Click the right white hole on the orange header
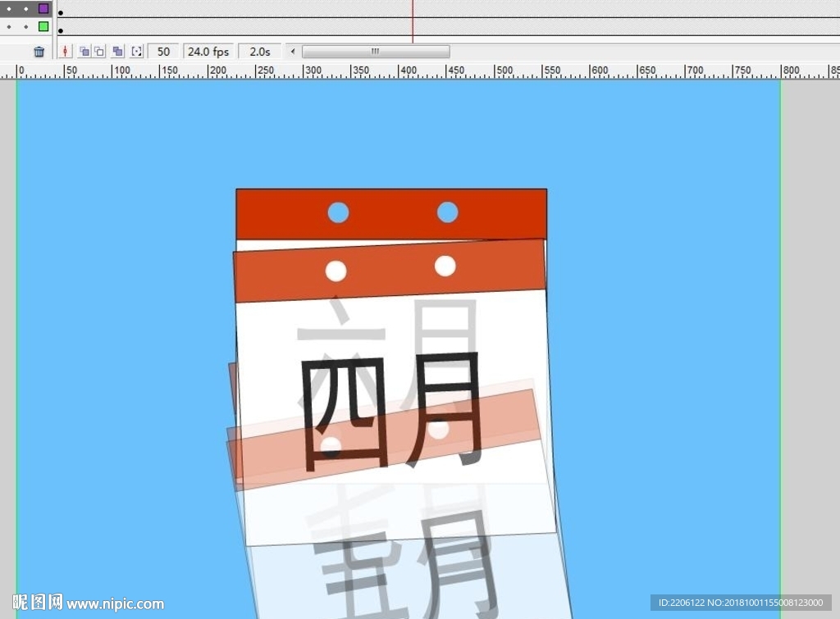The width and height of the screenshot is (840, 619). 445,266
